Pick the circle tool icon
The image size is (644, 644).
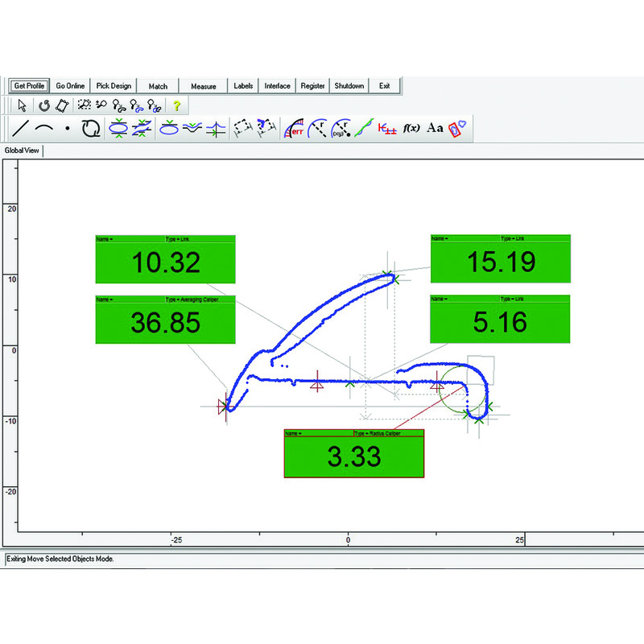pyautogui.click(x=91, y=127)
